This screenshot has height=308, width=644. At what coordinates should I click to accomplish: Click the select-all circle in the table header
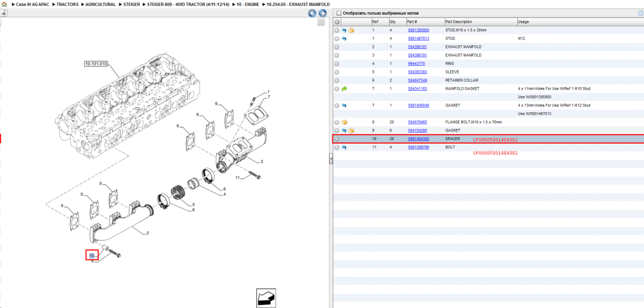point(337,22)
